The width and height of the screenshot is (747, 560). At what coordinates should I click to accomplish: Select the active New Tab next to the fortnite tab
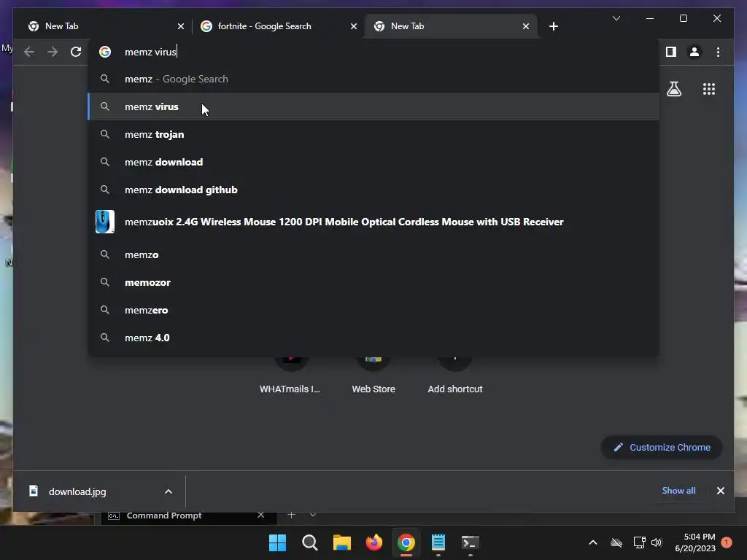[x=451, y=26]
